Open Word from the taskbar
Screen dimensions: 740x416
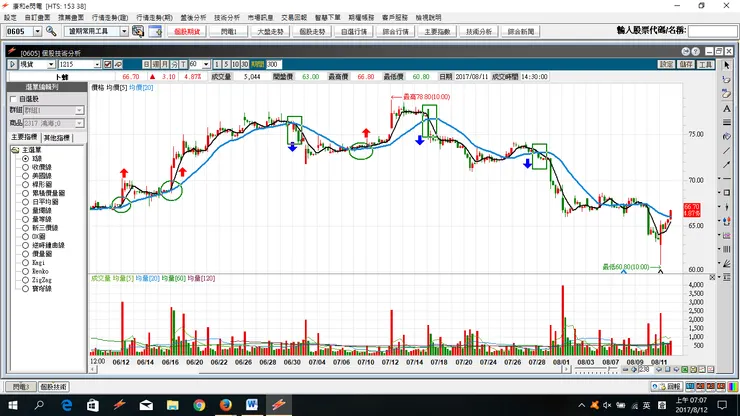252,405
